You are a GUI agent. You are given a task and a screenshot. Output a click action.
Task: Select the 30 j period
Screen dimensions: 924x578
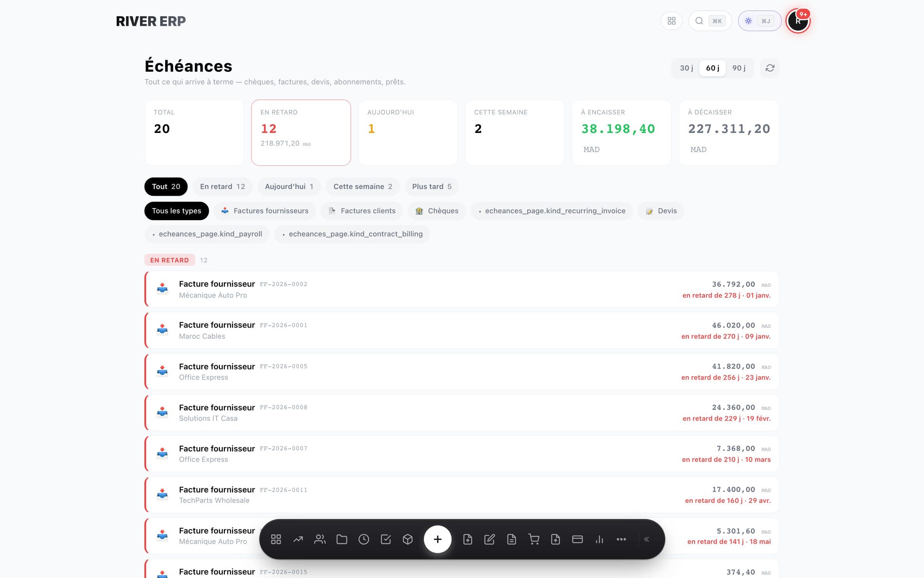[x=686, y=68]
